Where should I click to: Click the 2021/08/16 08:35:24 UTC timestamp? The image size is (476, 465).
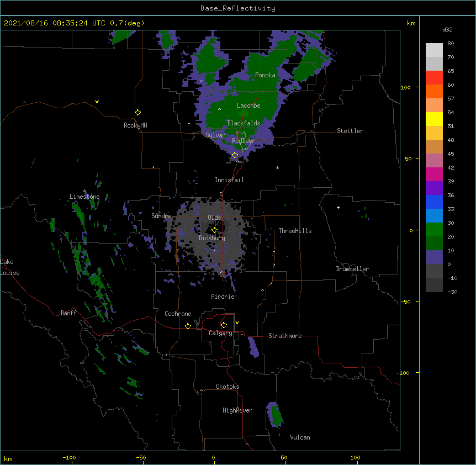click(55, 23)
